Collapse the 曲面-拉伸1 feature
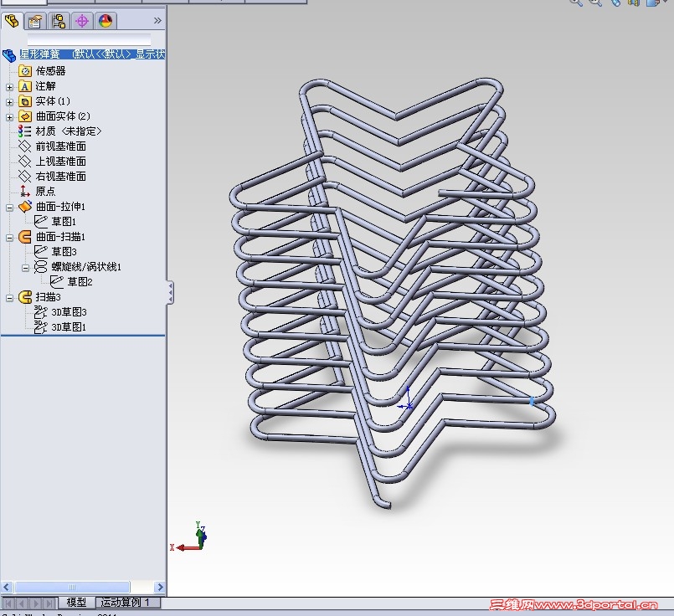674x616 pixels. pos(9,208)
